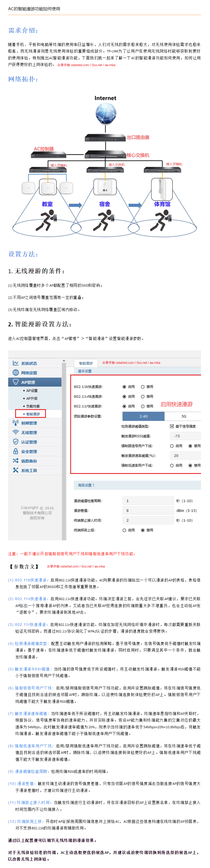Click the AC控制器 device image
The height and width of the screenshot is (868, 210).
(x=48, y=155)
